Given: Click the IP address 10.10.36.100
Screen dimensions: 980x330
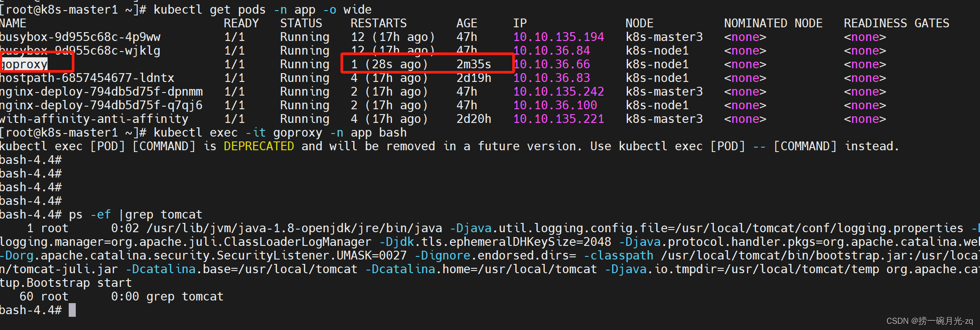Looking at the screenshot, I should pyautogui.click(x=555, y=105).
